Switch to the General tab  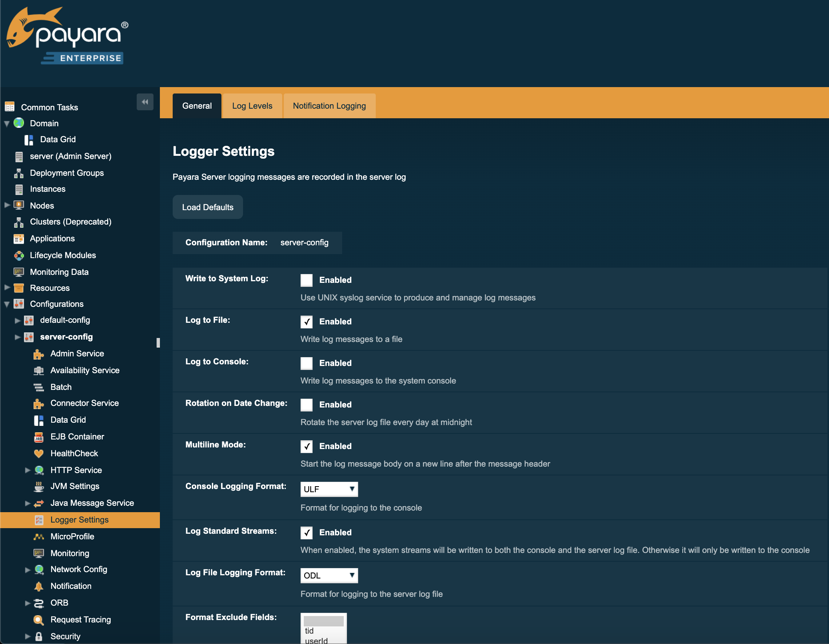[x=197, y=106]
